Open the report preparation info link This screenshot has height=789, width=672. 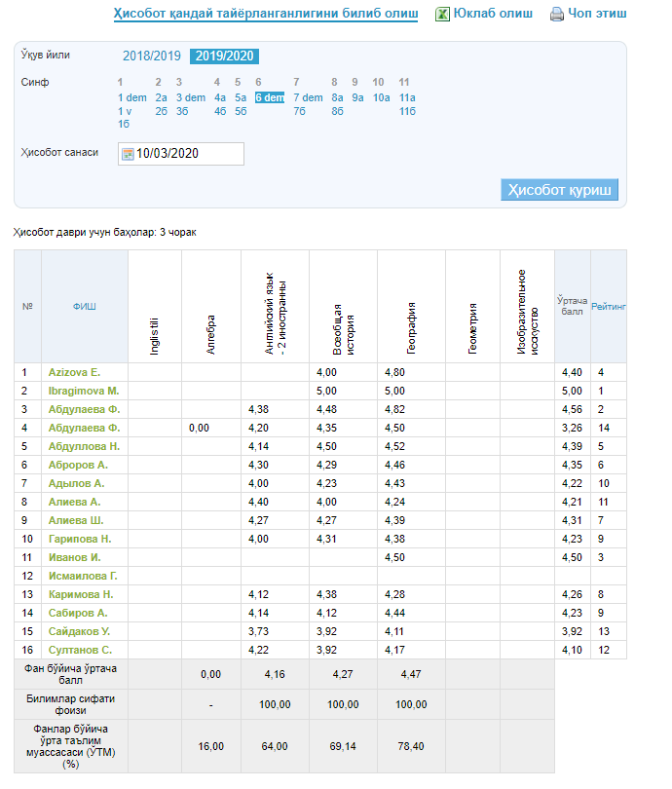coord(265,14)
